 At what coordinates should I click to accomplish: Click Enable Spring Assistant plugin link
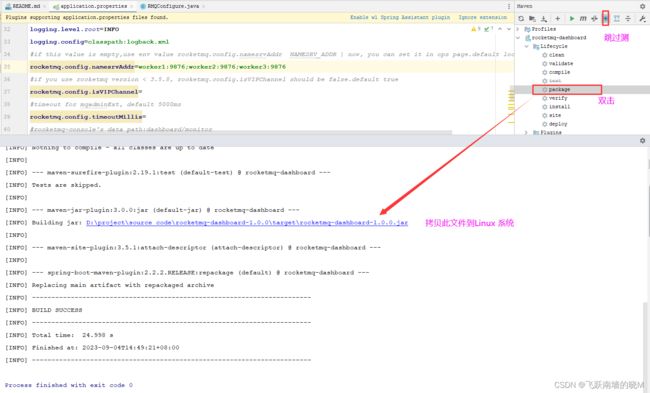click(400, 17)
